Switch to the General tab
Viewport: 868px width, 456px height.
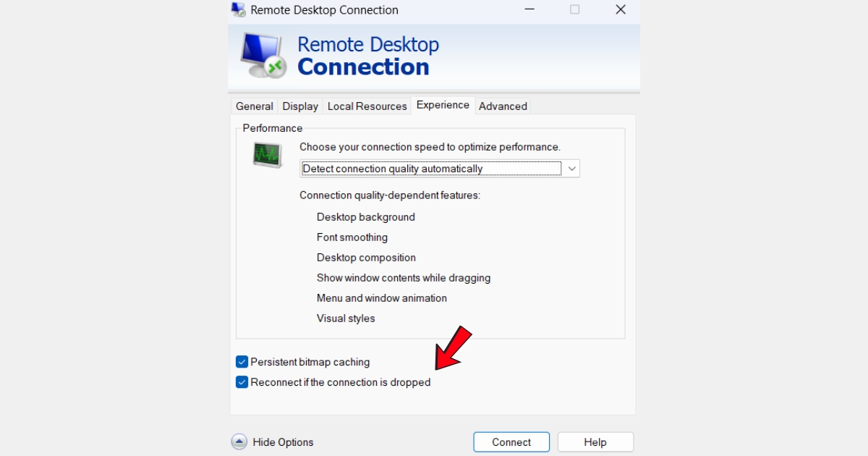pyautogui.click(x=253, y=106)
